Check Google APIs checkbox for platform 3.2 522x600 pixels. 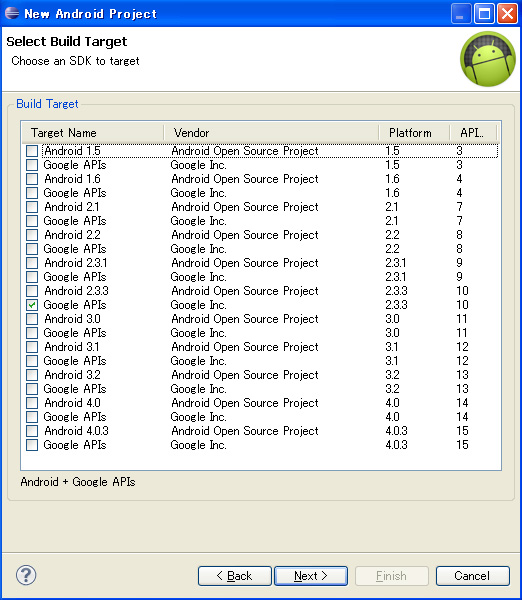pos(32,389)
